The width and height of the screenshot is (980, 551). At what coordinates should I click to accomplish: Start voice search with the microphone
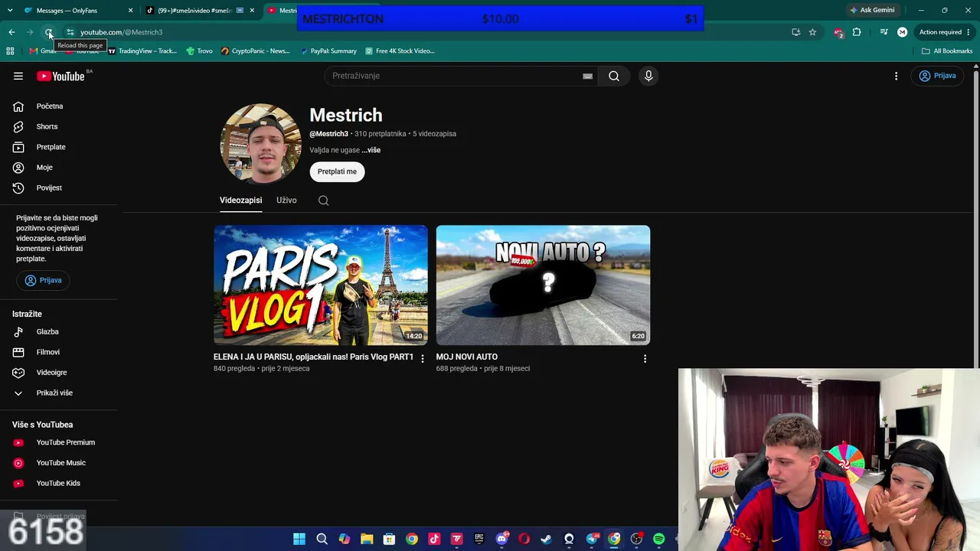[x=648, y=76]
